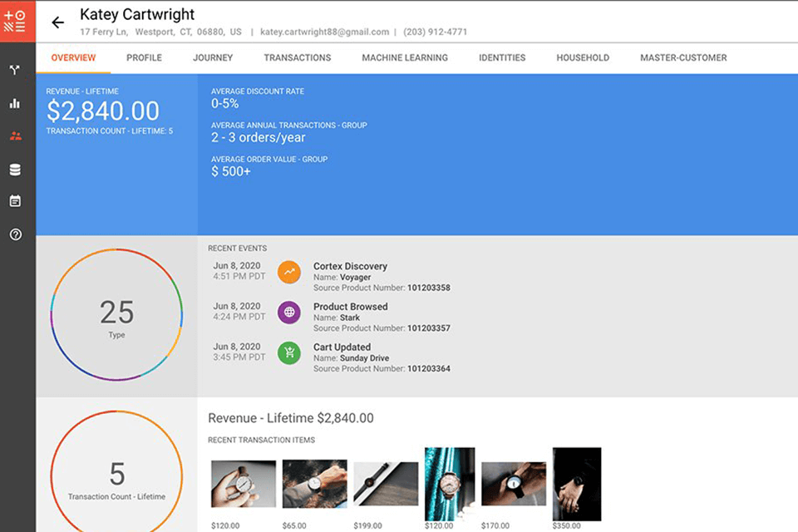Click the Transaction Count - Lifetime: 5 text

[x=110, y=131]
